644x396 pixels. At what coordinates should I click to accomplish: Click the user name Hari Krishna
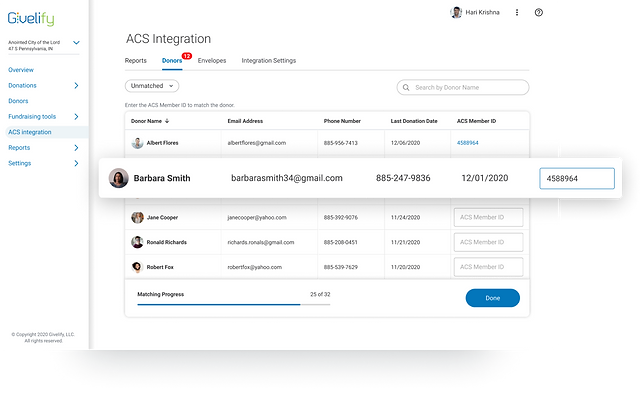tap(483, 12)
